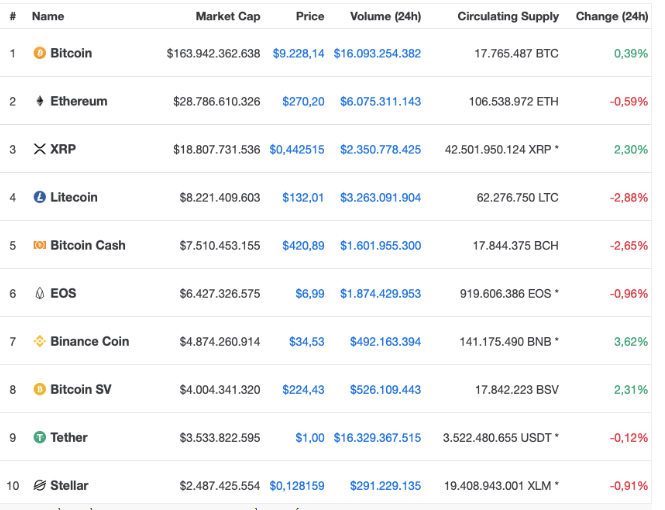
Task: Click Tether market cap $3.533.822.595
Action: [220, 438]
